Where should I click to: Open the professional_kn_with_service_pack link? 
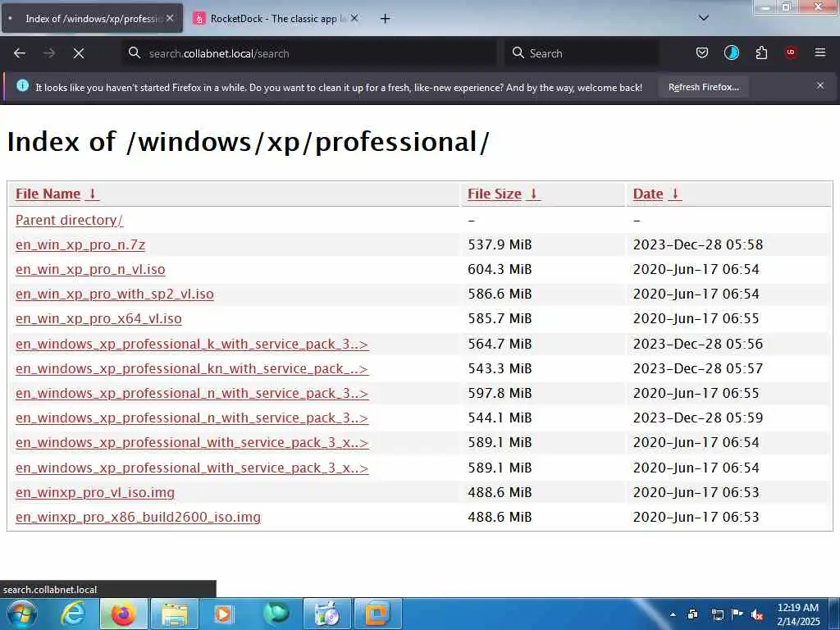[x=192, y=368]
